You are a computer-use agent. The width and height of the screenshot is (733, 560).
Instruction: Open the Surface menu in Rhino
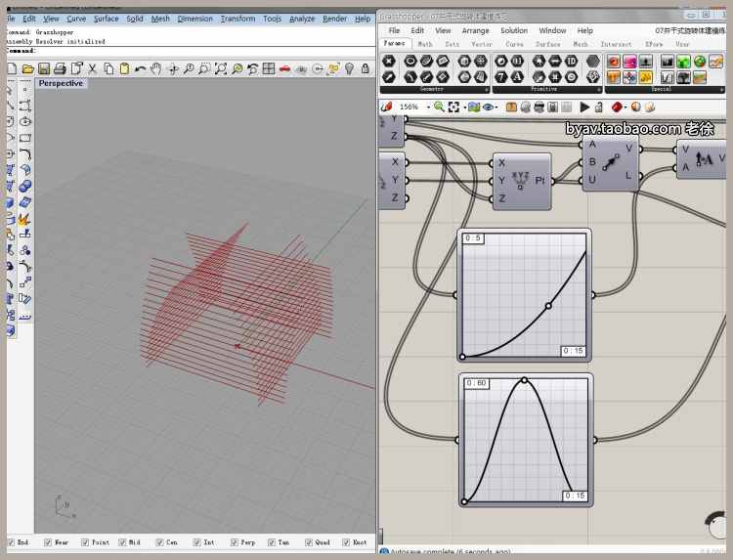[x=106, y=19]
